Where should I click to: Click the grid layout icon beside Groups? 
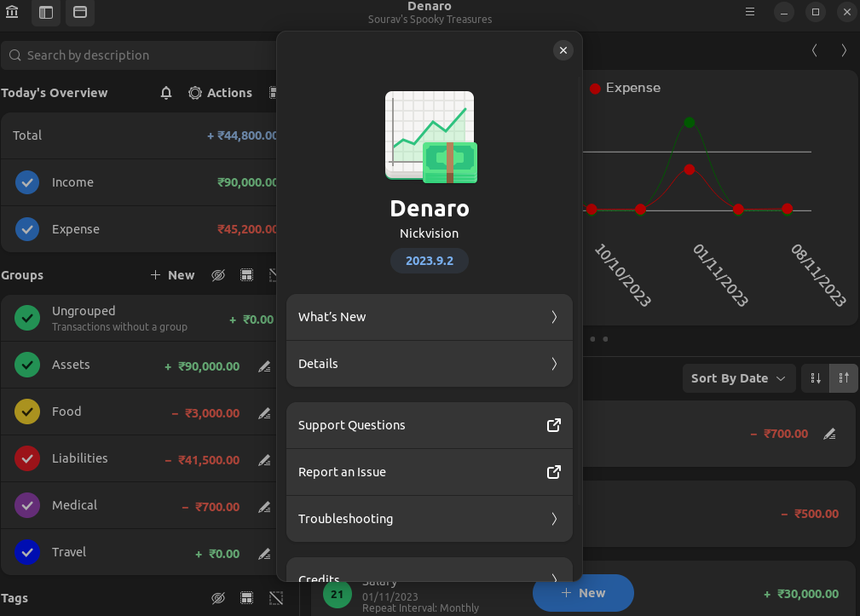coord(246,274)
